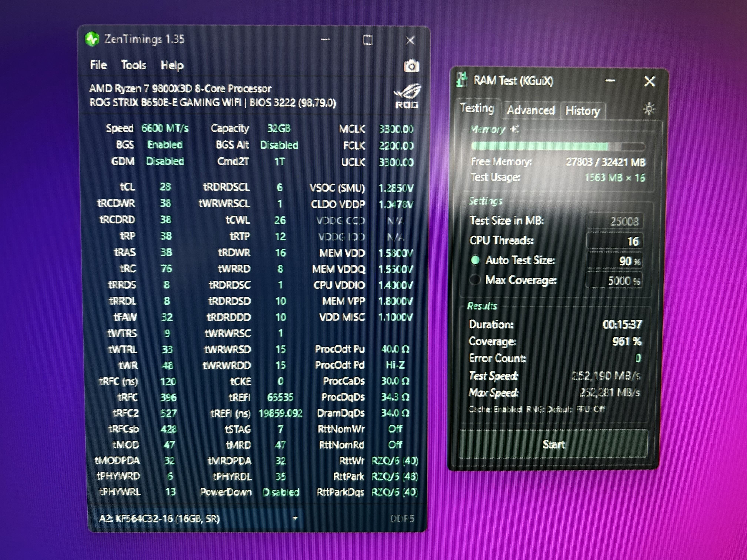747x560 pixels.
Task: Close the RAM Test window
Action: tap(649, 81)
